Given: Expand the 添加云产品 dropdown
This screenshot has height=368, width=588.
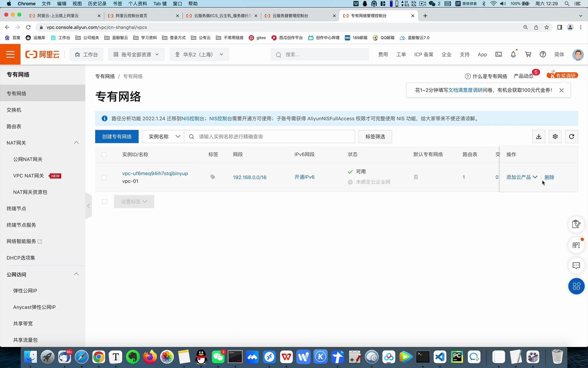Looking at the screenshot, I should (x=522, y=177).
